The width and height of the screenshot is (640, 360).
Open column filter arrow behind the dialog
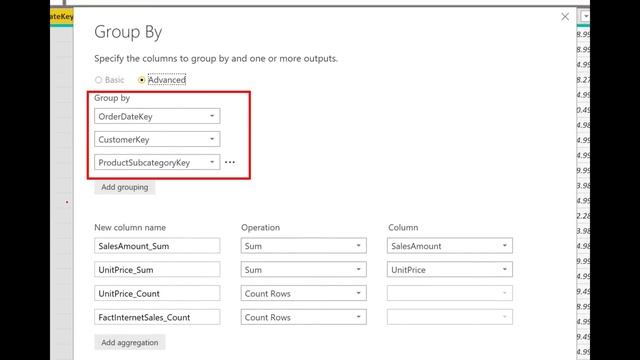pyautogui.click(x=585, y=16)
